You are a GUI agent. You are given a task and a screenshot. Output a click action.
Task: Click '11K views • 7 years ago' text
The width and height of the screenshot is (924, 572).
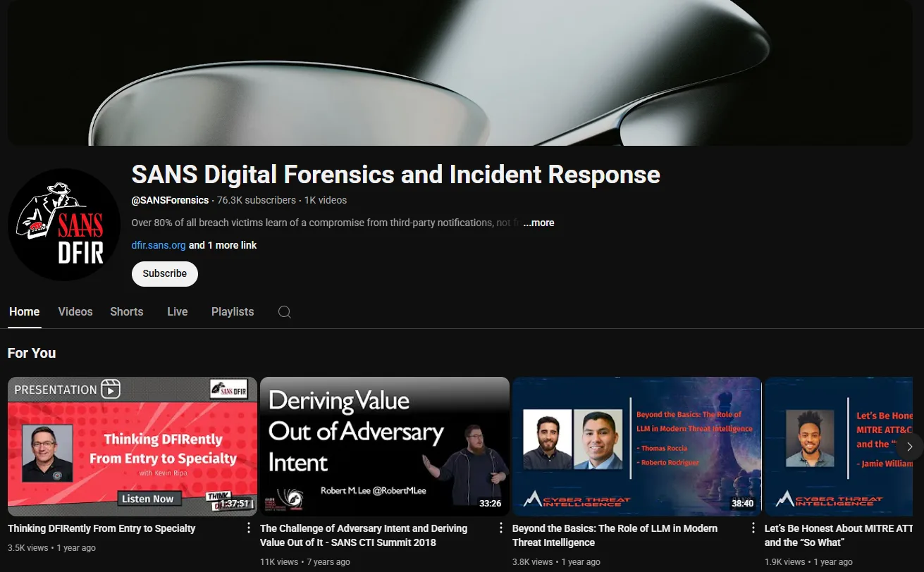point(305,561)
